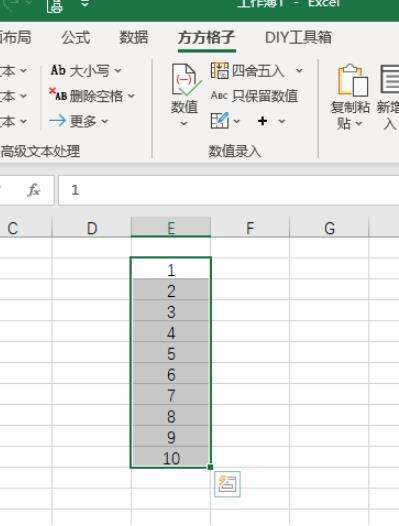Expand the table-pencil icon's dropdown arrow

(x=237, y=121)
